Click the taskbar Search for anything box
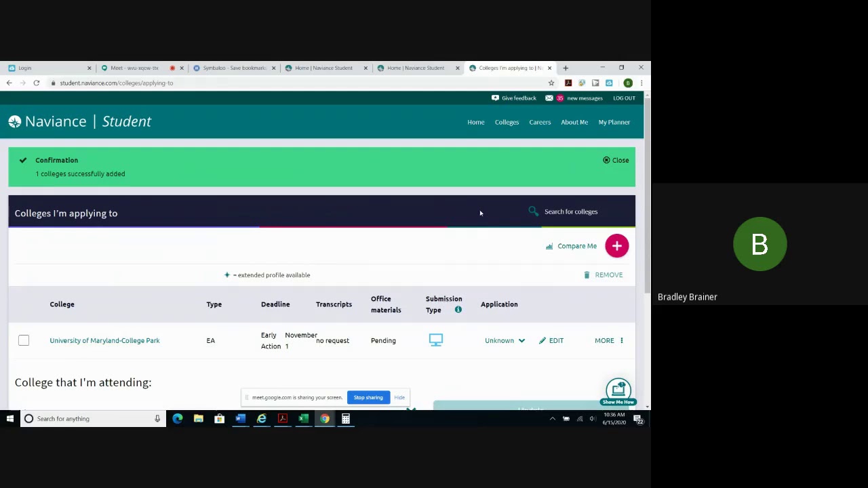The height and width of the screenshot is (488, 868). point(92,419)
